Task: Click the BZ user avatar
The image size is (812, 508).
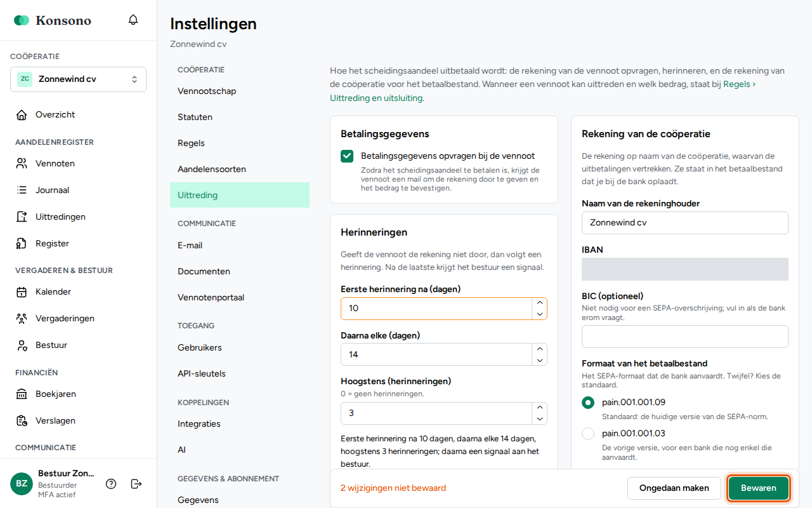Action: pyautogui.click(x=22, y=484)
